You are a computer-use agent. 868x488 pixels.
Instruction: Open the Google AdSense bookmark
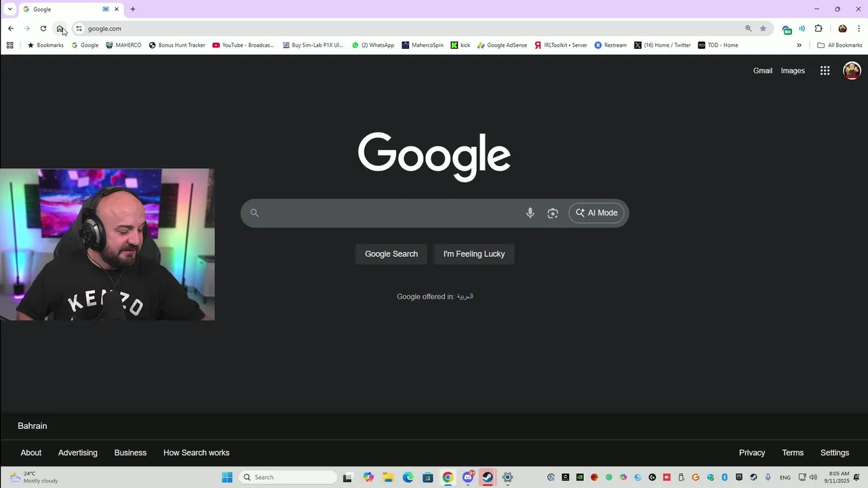[502, 45]
